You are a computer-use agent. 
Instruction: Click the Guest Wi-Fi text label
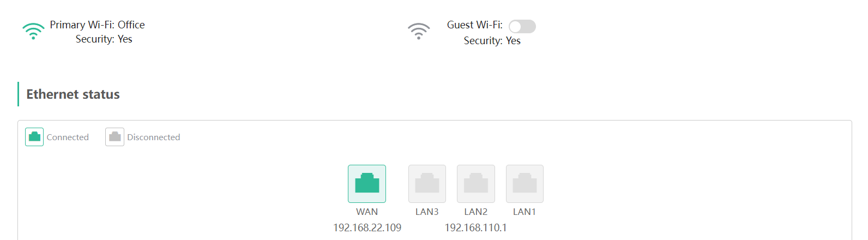coord(474,25)
